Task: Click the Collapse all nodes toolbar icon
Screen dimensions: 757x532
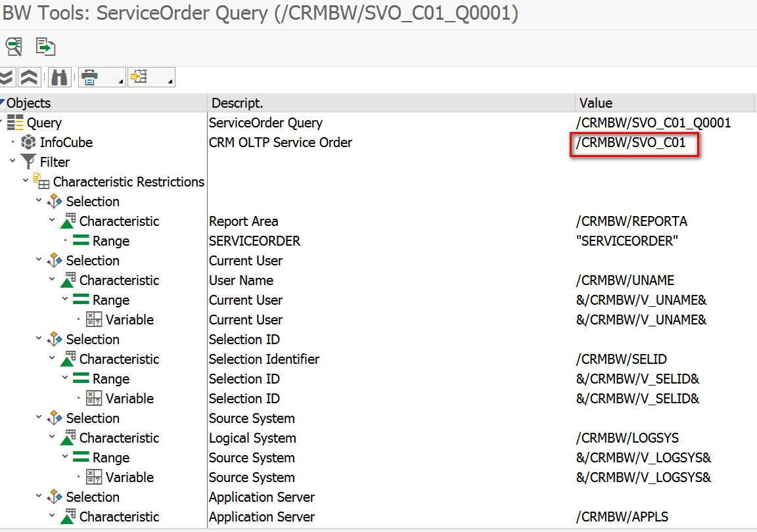Action: point(29,78)
